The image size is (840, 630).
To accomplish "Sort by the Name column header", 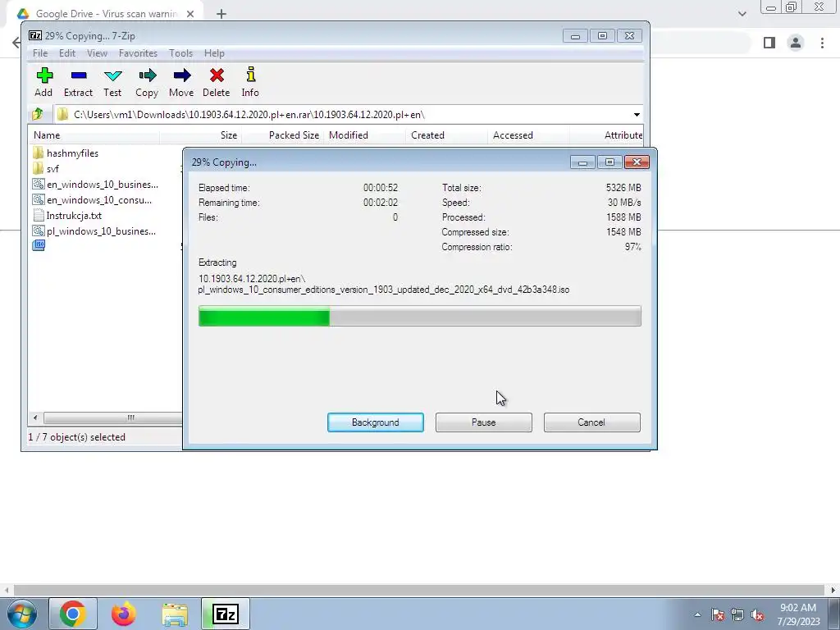I will point(94,135).
